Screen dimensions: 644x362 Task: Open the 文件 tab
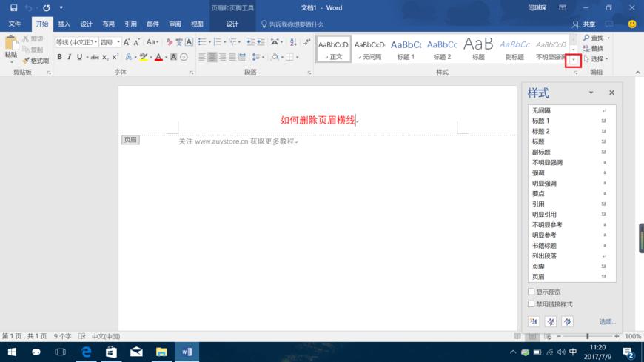tap(15, 24)
